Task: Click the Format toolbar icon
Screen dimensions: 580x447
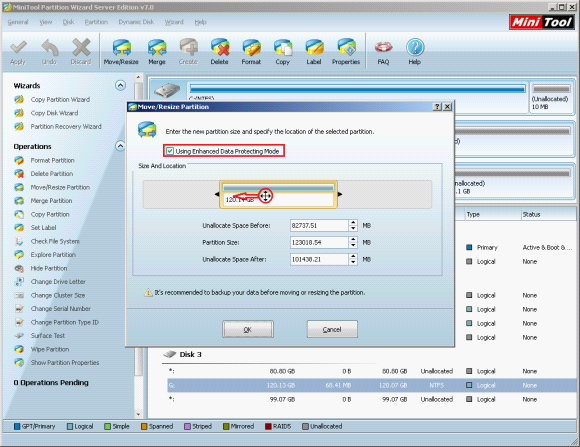Action: pyautogui.click(x=251, y=52)
